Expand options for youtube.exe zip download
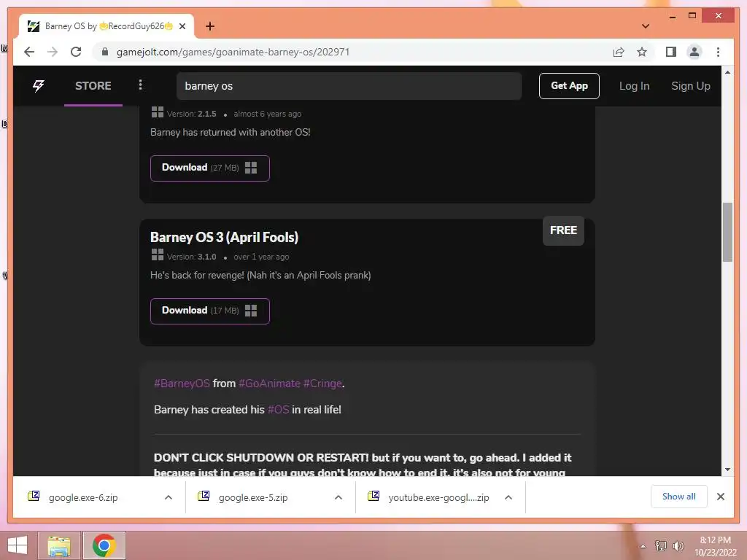The image size is (747, 560). (508, 497)
